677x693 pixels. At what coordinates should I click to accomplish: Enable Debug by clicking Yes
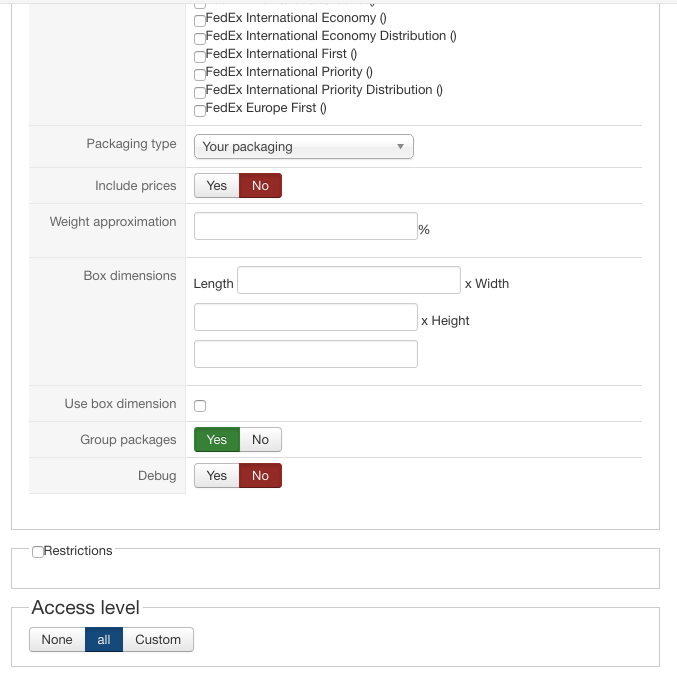(x=217, y=476)
